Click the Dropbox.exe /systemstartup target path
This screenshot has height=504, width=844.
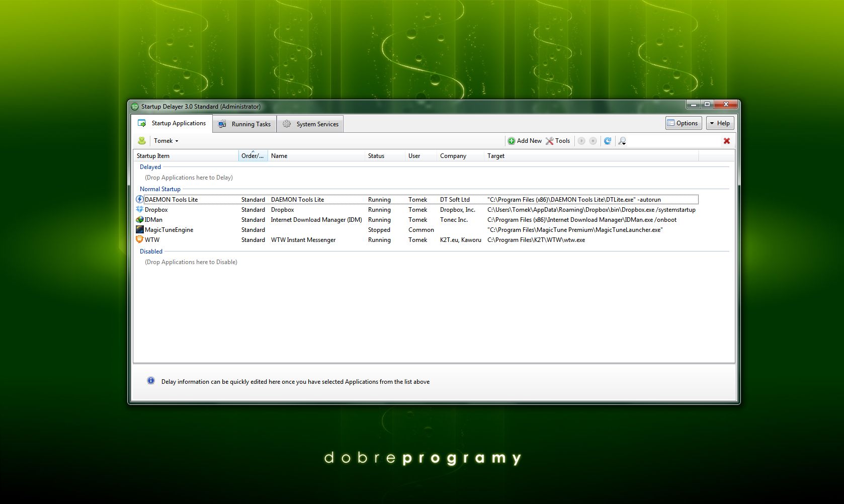pyautogui.click(x=592, y=210)
